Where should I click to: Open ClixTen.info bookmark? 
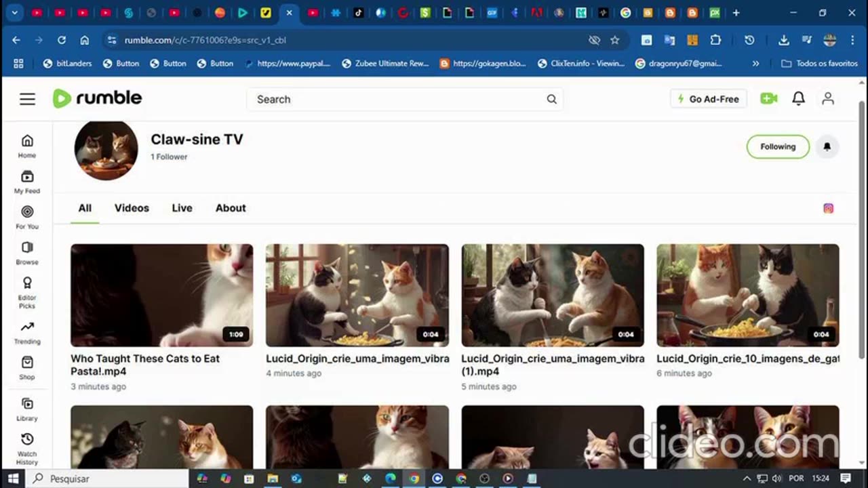[580, 63]
